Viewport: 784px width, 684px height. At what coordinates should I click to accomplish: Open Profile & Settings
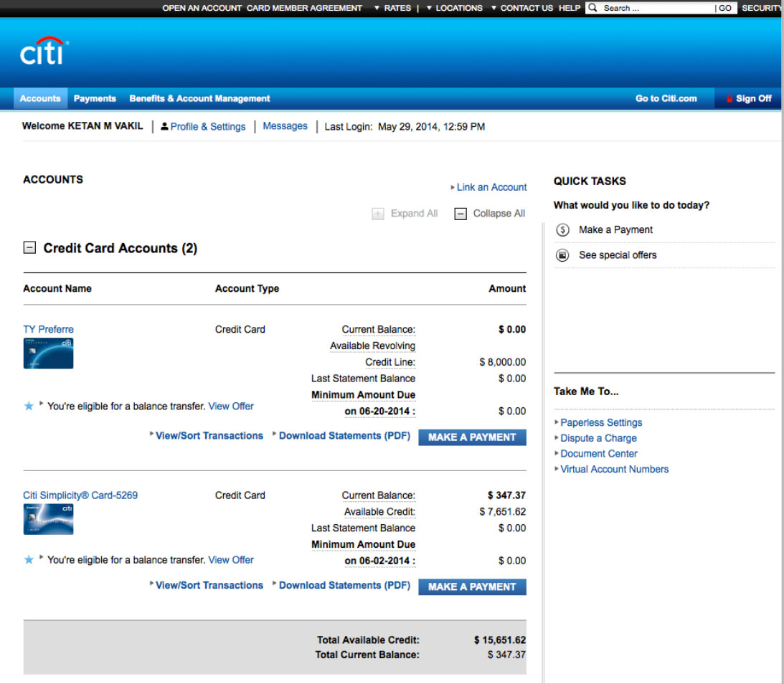[208, 127]
